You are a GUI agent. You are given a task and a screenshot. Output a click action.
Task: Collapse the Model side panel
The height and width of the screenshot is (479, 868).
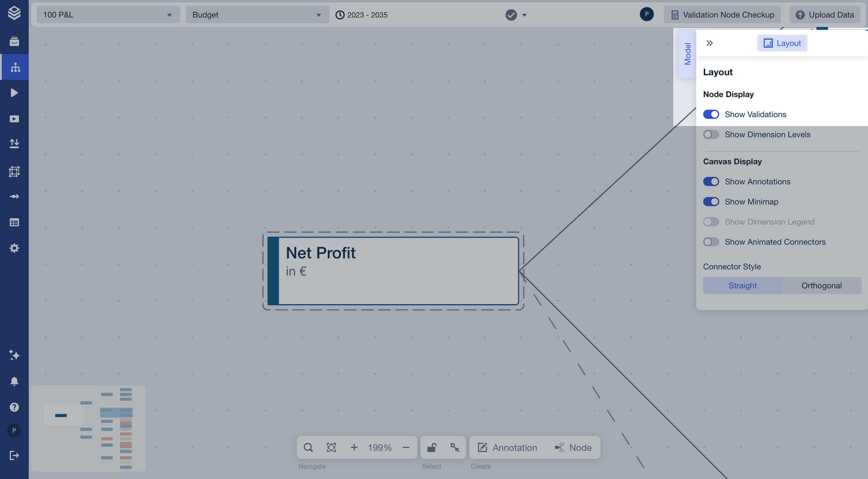point(710,43)
